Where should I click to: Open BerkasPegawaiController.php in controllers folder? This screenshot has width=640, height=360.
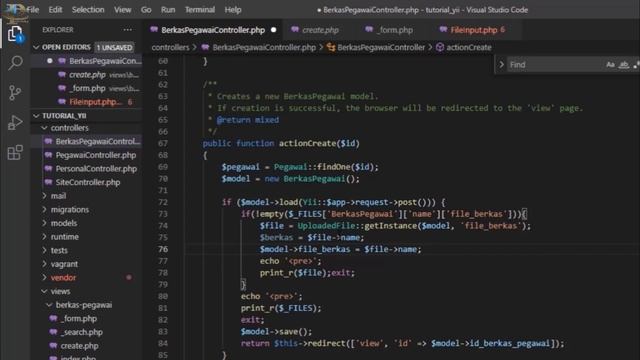88,142
